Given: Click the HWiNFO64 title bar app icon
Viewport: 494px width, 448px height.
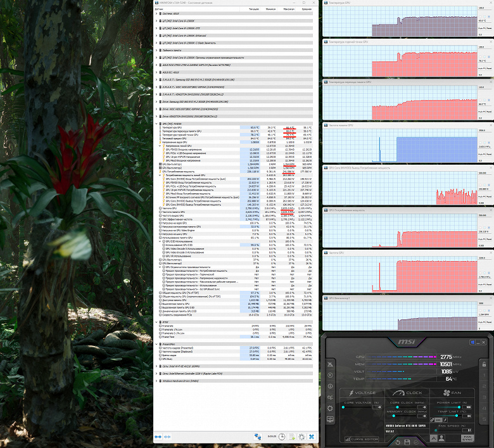Looking at the screenshot, I should (x=156, y=3).
